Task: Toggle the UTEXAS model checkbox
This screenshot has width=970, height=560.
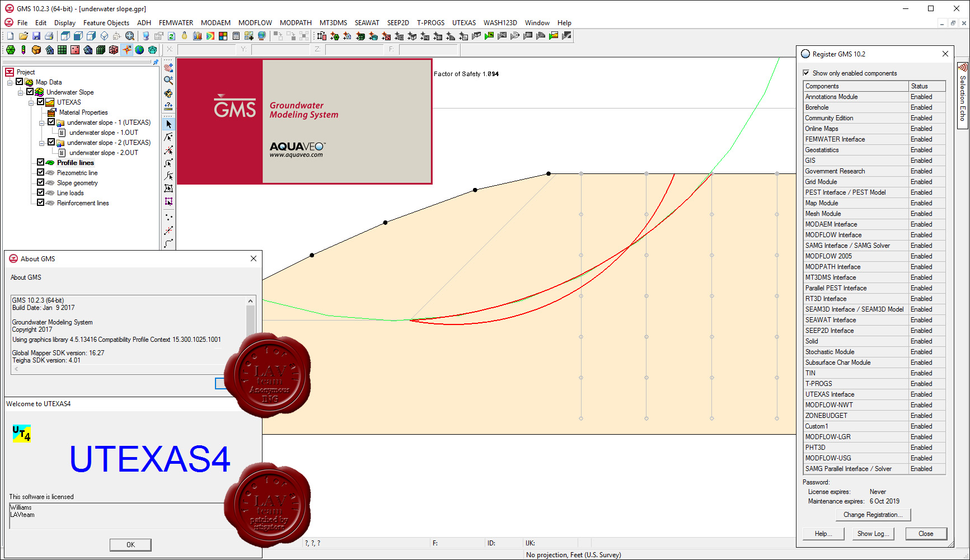Action: coord(41,102)
